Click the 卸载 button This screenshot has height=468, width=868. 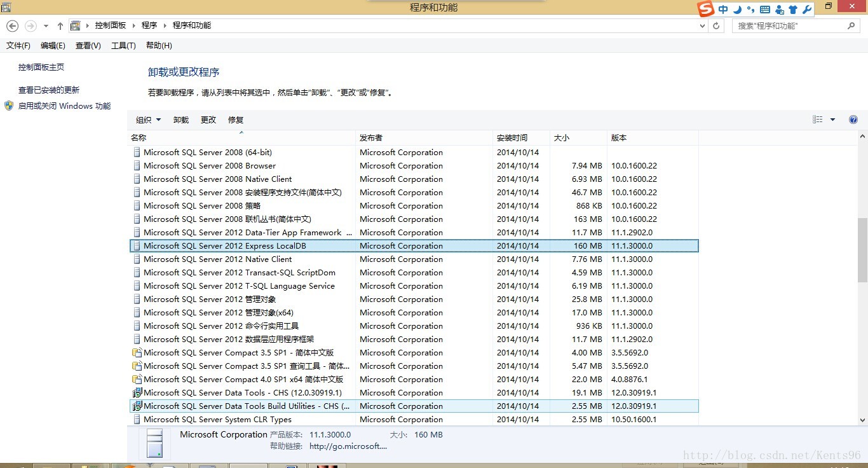tap(181, 120)
